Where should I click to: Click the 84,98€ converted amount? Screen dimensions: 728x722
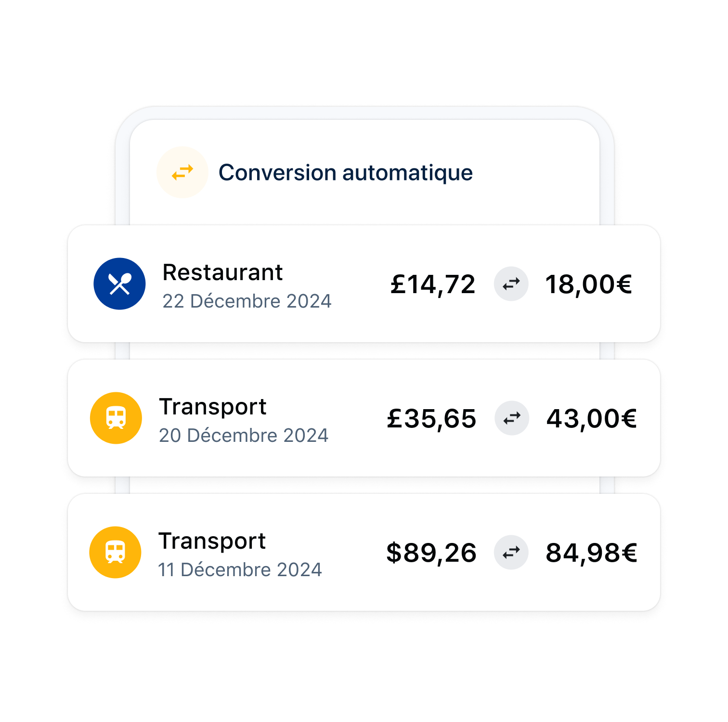pyautogui.click(x=592, y=553)
